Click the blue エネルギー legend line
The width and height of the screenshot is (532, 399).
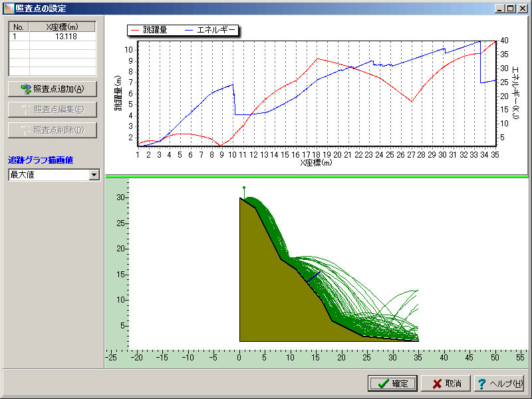tap(189, 30)
